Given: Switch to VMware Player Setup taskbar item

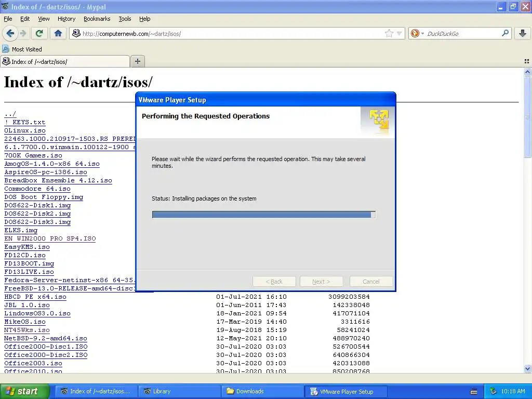Looking at the screenshot, I should pyautogui.click(x=345, y=391).
